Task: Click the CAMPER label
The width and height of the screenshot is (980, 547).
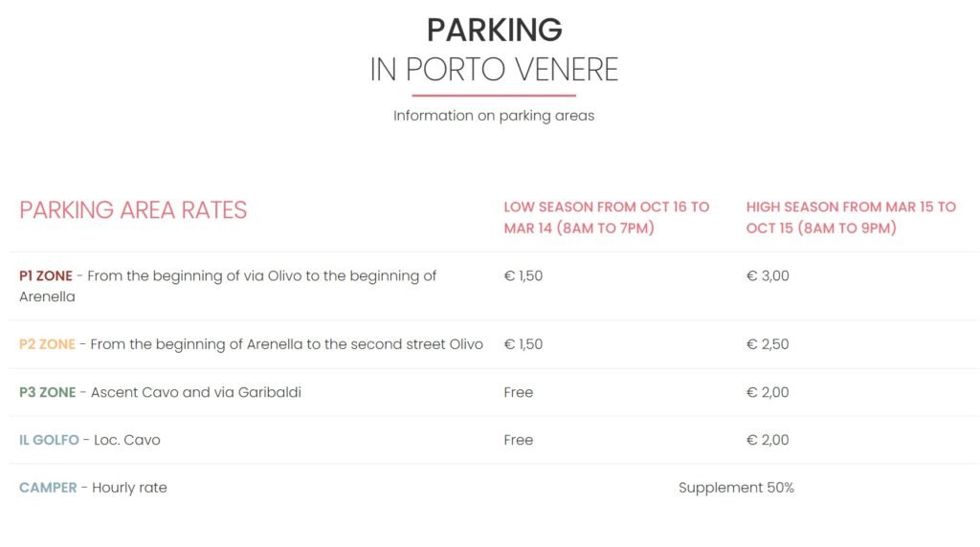Action: (48, 488)
